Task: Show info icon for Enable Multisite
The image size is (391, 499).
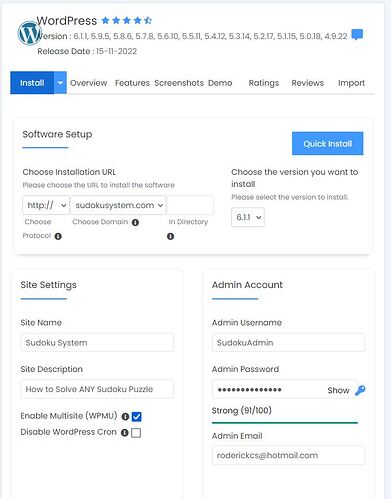Action: click(125, 416)
